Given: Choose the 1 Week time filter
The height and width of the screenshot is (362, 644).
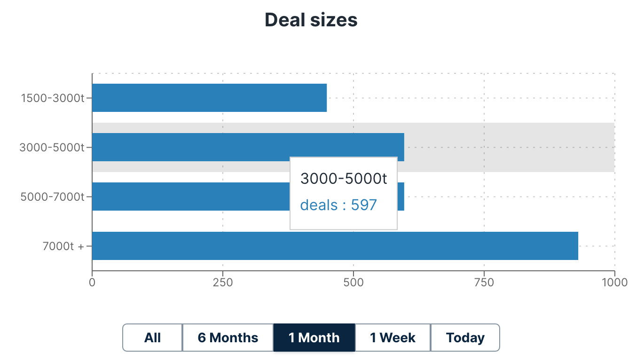Looking at the screenshot, I should click(x=393, y=338).
